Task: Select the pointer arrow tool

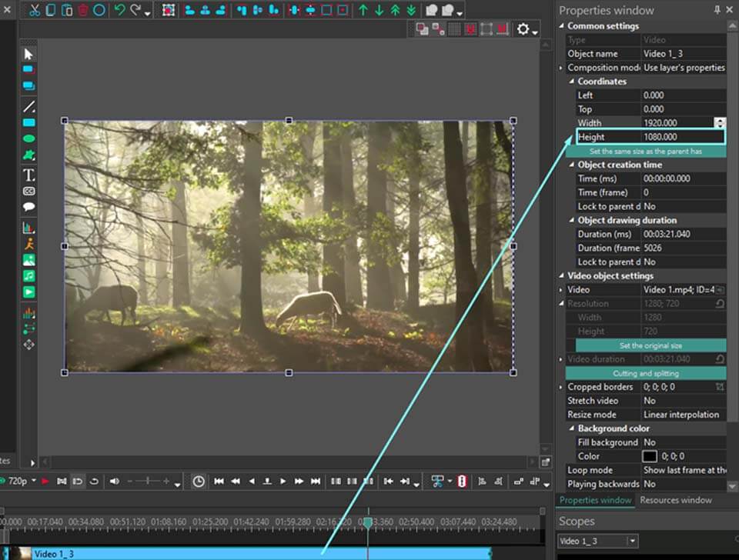Action: (x=28, y=54)
